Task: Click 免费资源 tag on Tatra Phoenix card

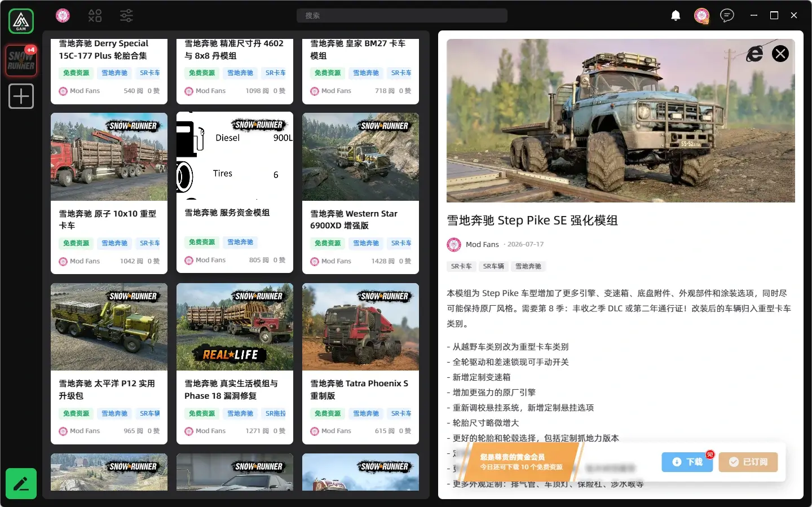Action: (328, 413)
